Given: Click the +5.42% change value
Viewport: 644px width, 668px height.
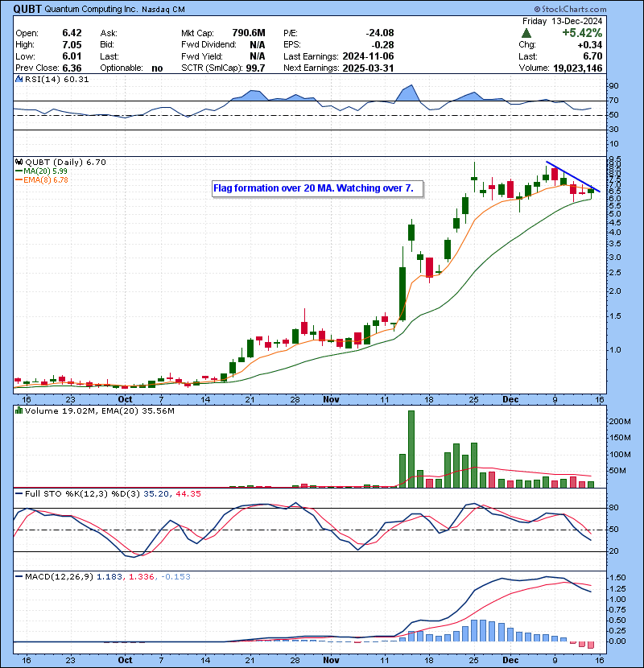Looking at the screenshot, I should [x=582, y=33].
